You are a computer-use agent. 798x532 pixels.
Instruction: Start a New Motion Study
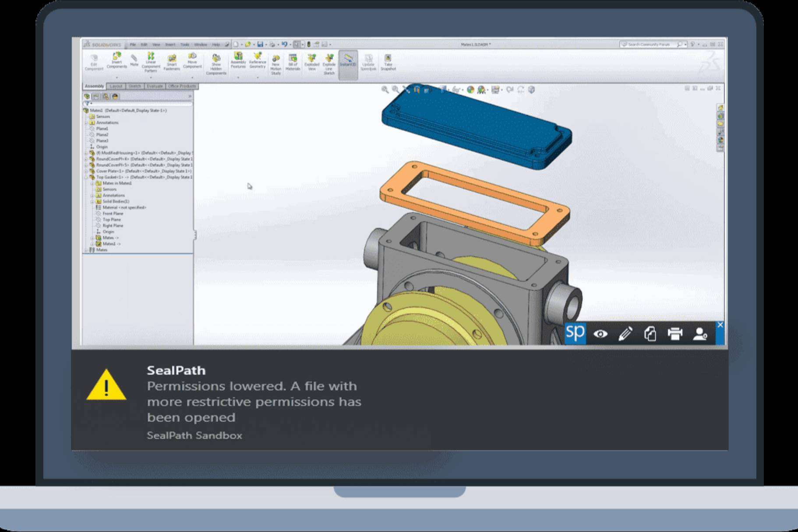(275, 65)
